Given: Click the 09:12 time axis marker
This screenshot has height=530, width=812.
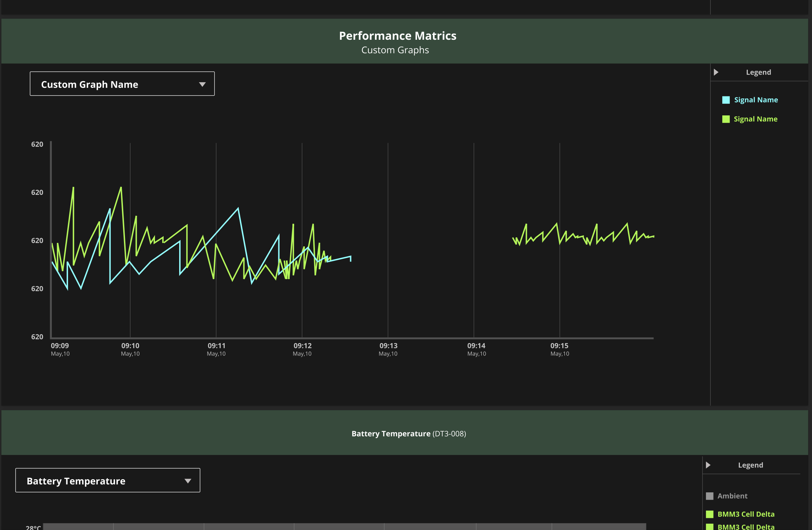Looking at the screenshot, I should pyautogui.click(x=302, y=346).
